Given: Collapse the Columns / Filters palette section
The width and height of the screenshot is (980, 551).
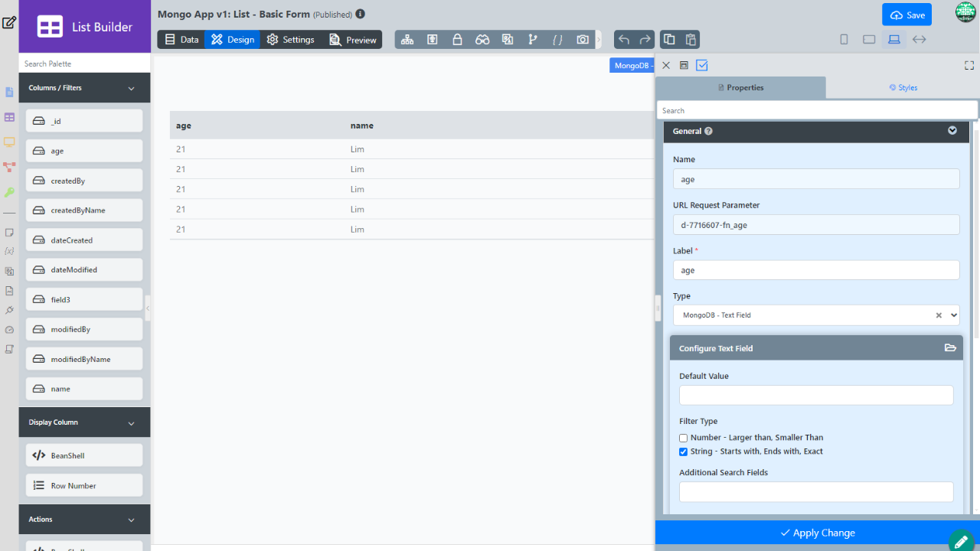Looking at the screenshot, I should [131, 88].
